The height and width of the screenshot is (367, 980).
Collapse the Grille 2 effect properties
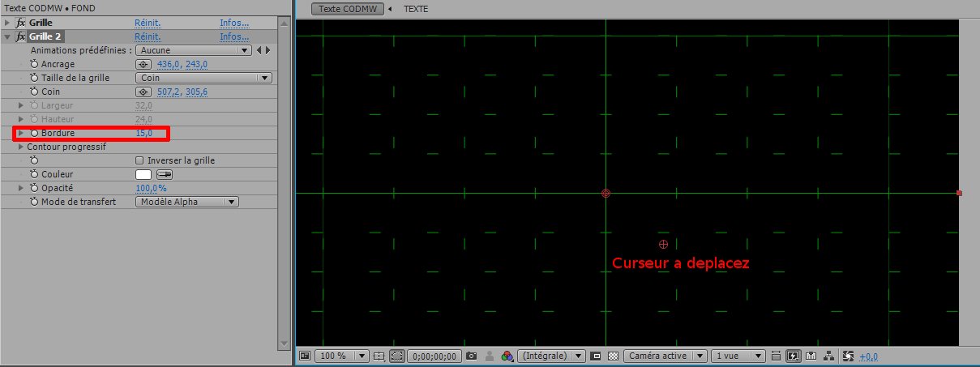pos(7,36)
